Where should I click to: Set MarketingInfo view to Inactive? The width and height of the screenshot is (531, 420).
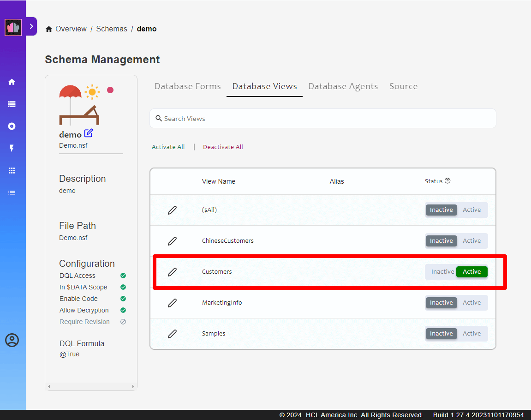441,303
